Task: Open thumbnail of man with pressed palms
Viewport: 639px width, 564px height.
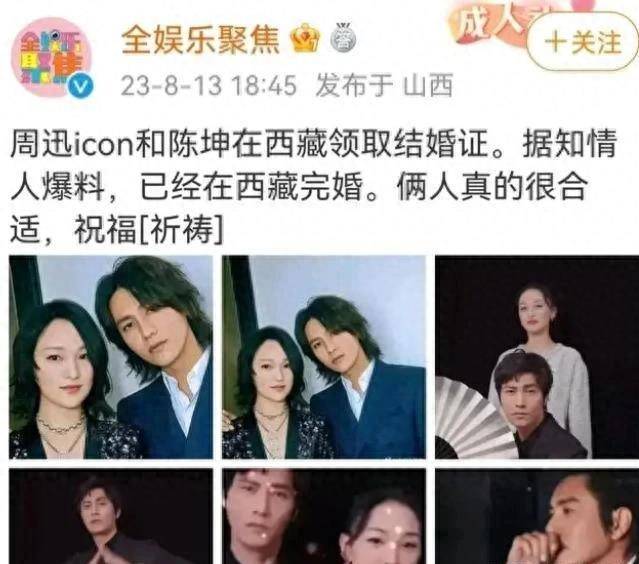Action: (x=111, y=516)
